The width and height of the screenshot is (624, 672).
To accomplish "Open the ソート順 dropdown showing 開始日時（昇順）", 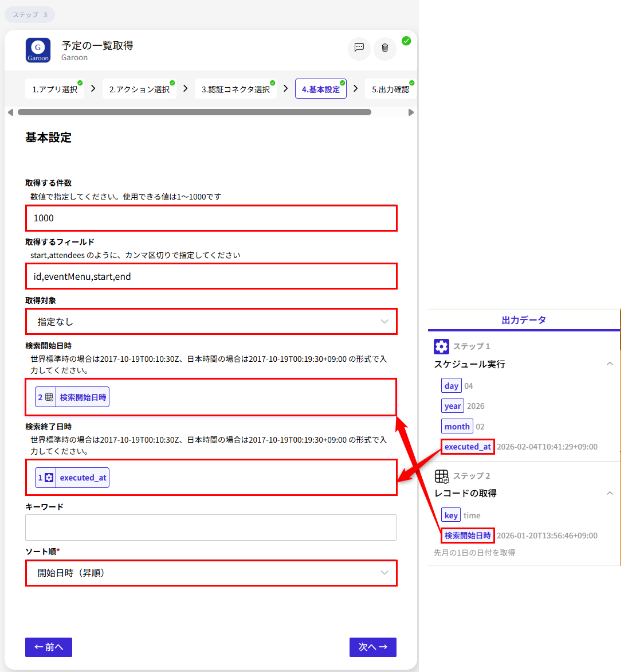I will pos(211,572).
